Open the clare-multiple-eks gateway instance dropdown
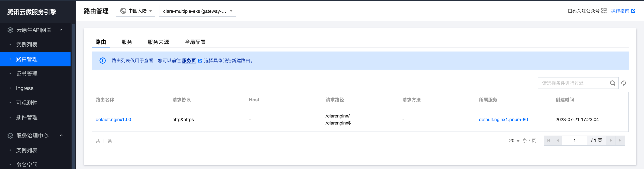The image size is (644, 169). [198, 11]
